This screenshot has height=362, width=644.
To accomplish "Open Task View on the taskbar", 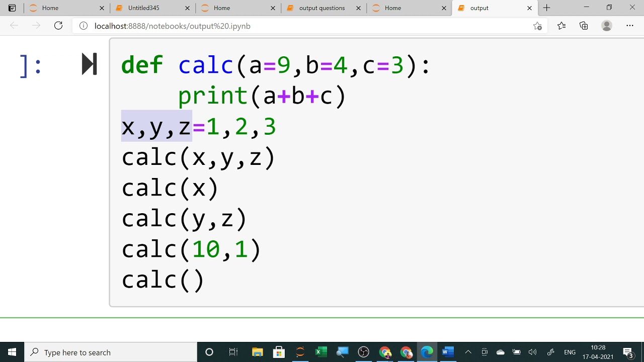I will 233,352.
